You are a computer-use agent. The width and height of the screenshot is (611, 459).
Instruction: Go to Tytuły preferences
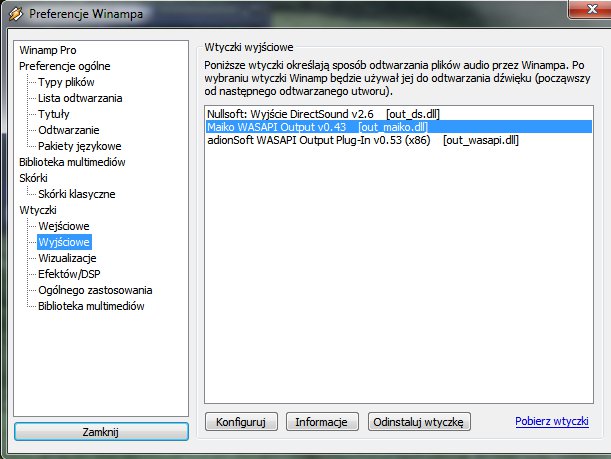click(54, 114)
